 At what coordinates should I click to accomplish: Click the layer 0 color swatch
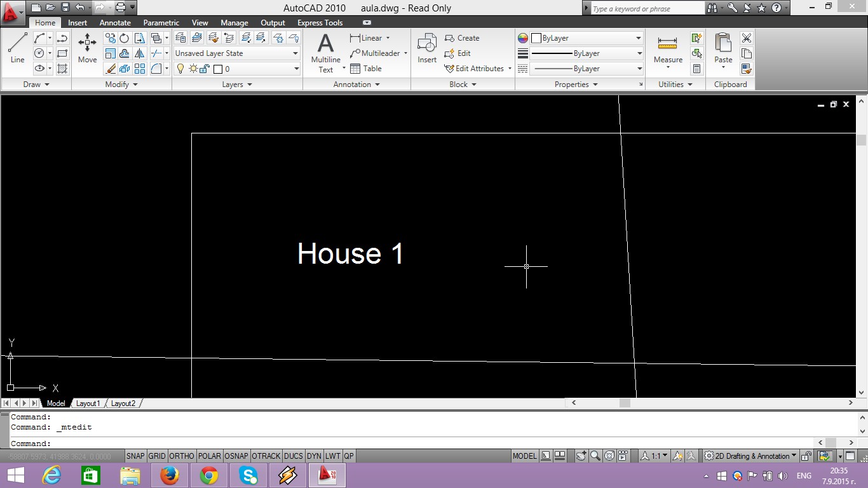click(x=217, y=69)
